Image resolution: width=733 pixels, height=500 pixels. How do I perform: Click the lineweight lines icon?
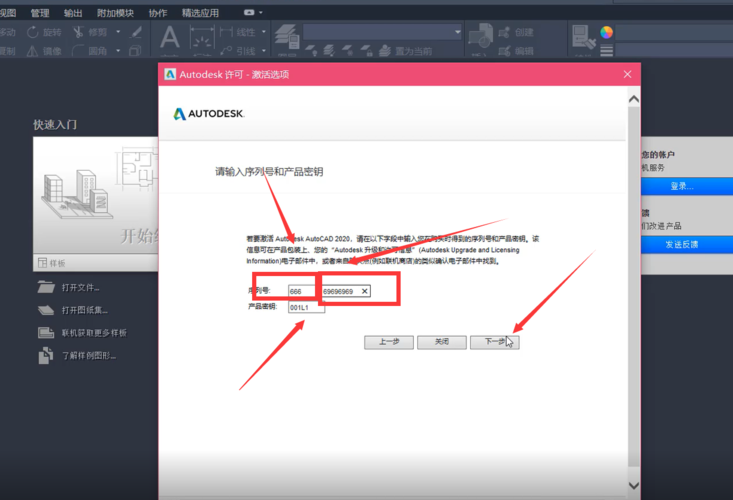(606, 50)
